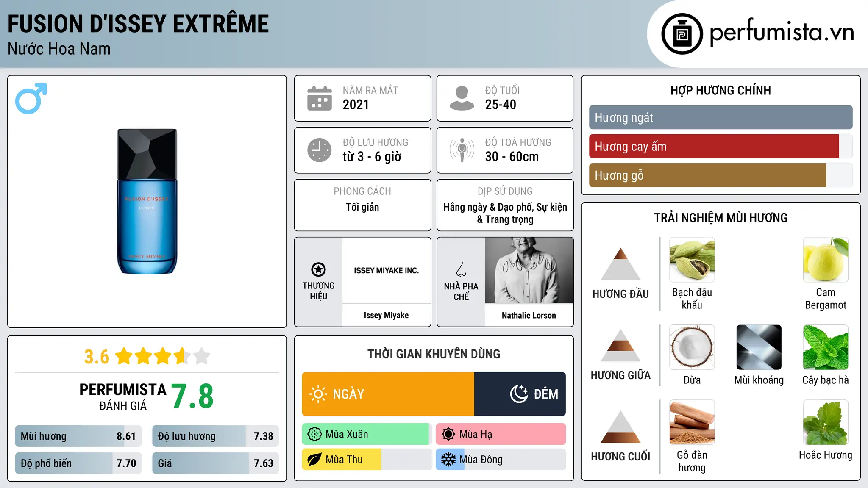Click the autumn leaf icon for Mùa Thu
Image resolution: width=868 pixels, height=488 pixels.
coord(314,460)
